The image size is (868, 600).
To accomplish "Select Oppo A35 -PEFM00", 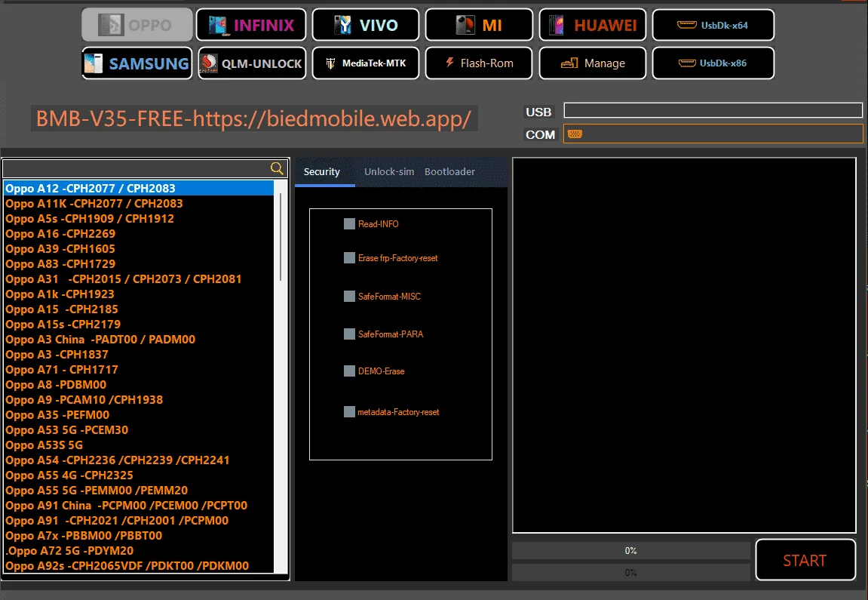I will (x=139, y=415).
